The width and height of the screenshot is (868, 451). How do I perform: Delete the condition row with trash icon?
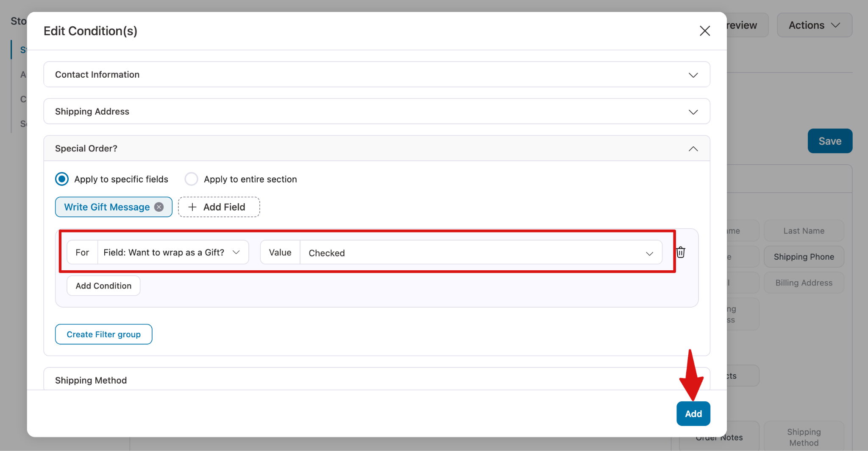click(681, 252)
